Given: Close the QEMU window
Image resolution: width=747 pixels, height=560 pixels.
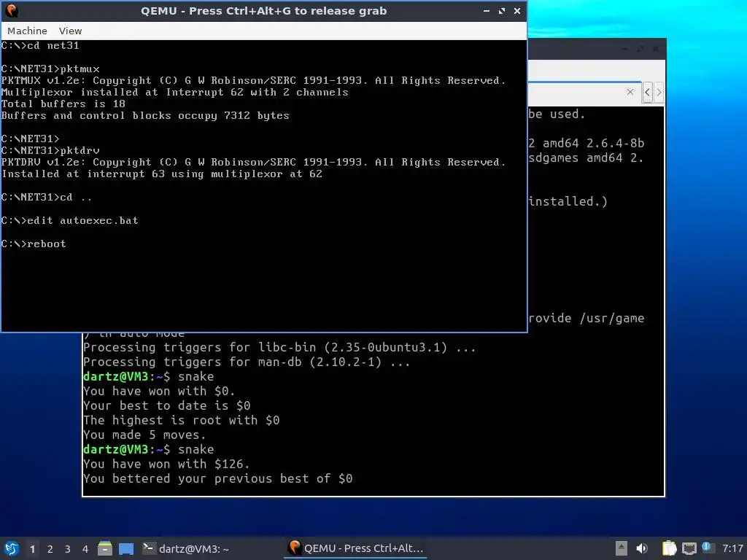Looking at the screenshot, I should pyautogui.click(x=517, y=10).
